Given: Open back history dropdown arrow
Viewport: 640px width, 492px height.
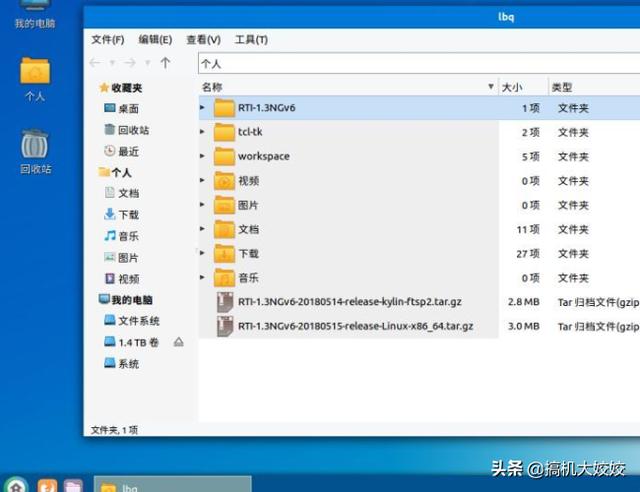Looking at the screenshot, I should pyautogui.click(x=112, y=63).
